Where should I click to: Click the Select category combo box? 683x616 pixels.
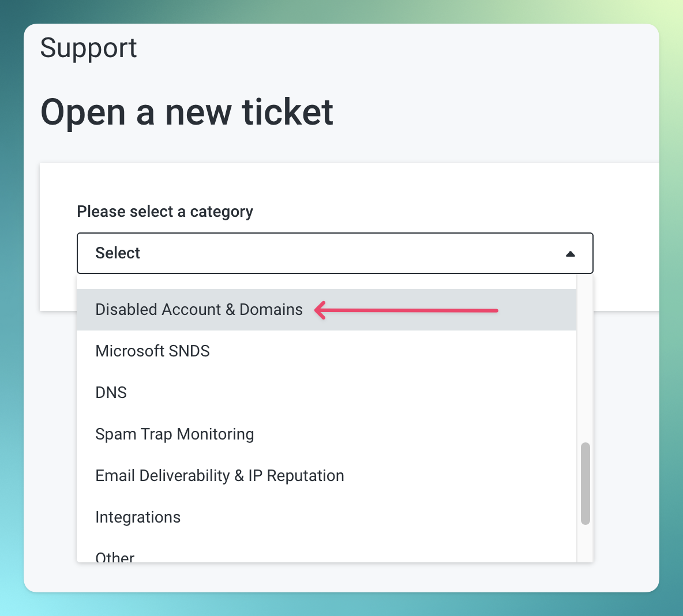pyautogui.click(x=335, y=253)
